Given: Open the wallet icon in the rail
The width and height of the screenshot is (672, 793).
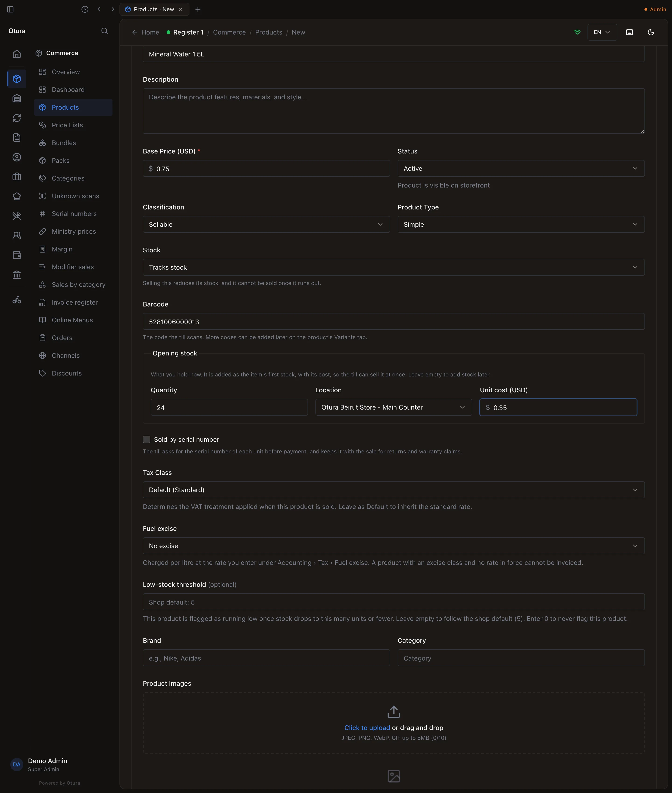Looking at the screenshot, I should (x=17, y=255).
